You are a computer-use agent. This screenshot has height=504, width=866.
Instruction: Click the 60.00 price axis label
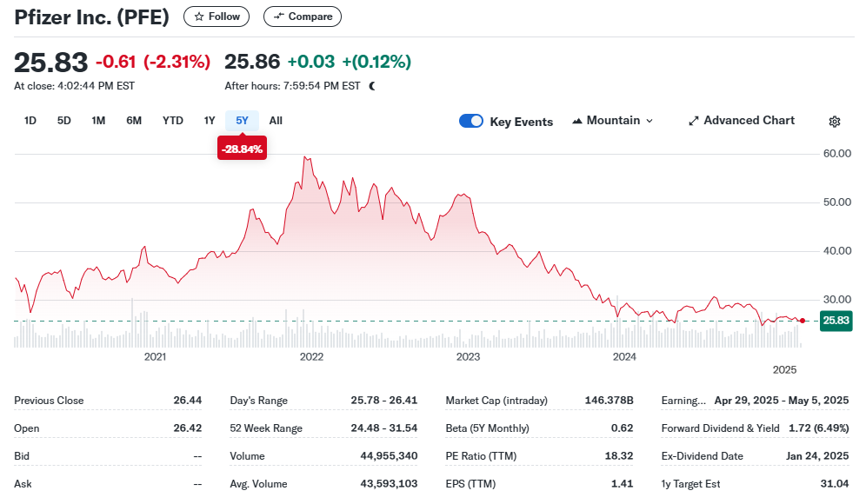837,154
